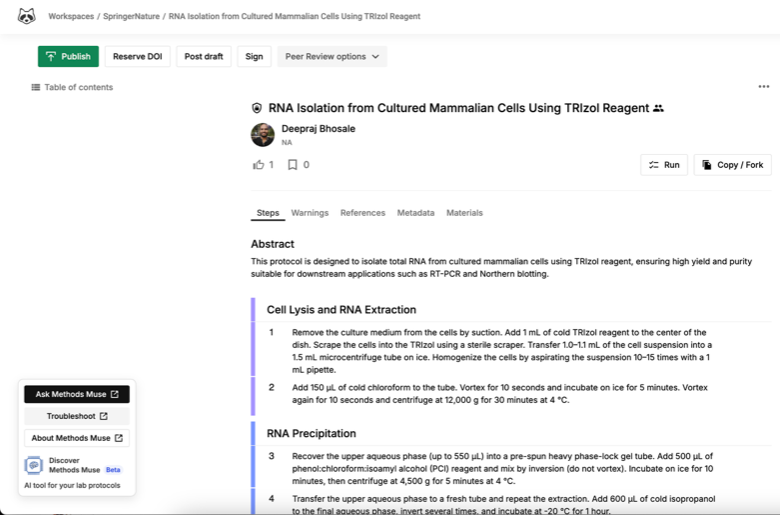Switch to the Warnings tab
This screenshot has width=780, height=515.
309,213
